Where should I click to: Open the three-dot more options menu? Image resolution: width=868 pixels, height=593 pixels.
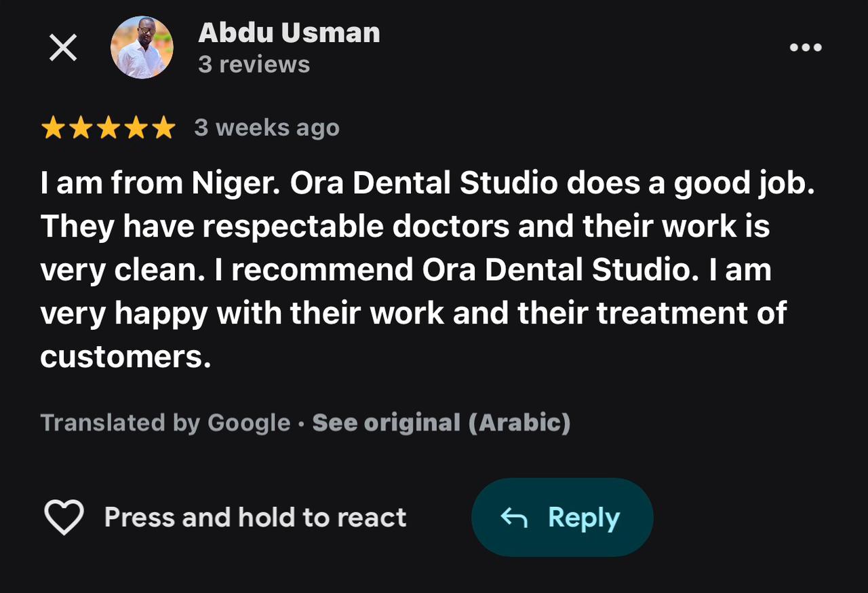pos(806,47)
